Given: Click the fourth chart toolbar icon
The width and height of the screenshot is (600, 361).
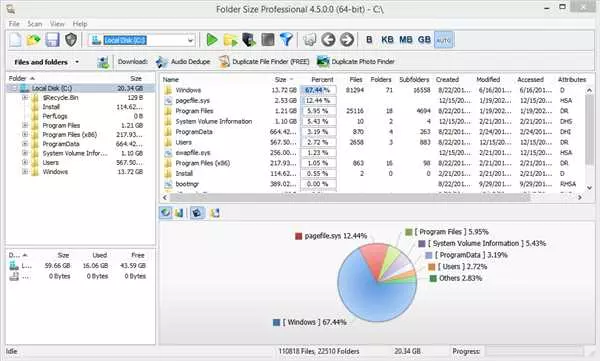Looking at the screenshot, I should click(215, 212).
